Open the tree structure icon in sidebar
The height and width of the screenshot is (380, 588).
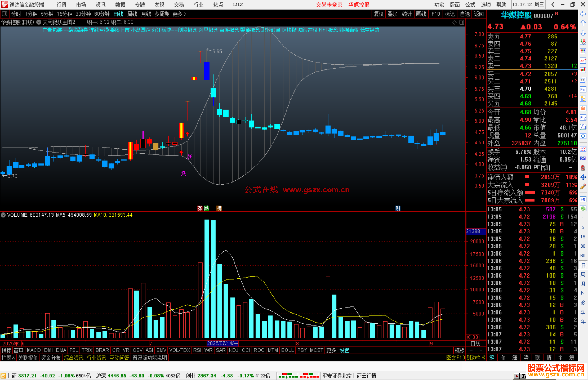[x=583, y=99]
